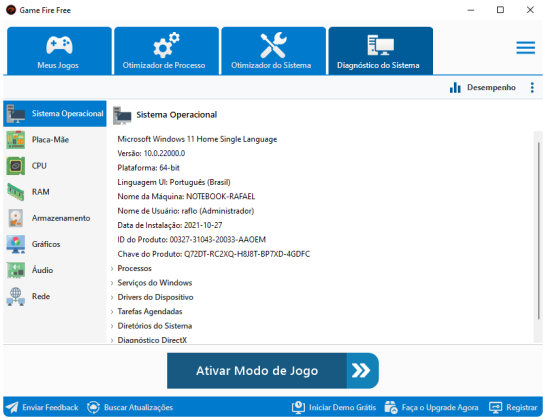Click the Áudio sound card icon
This screenshot has height=420, width=546.
coord(16,270)
